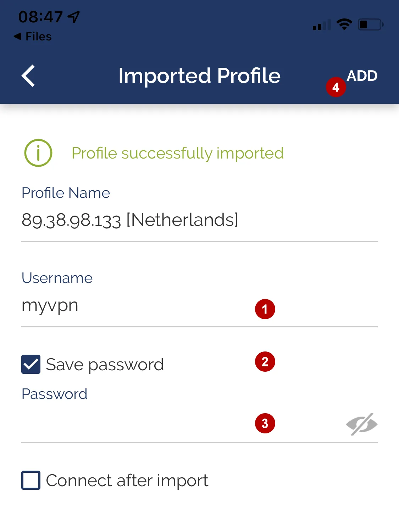This screenshot has width=399, height=532.
Task: Tap the Files back-arrow icon top left
Action: pos(17,36)
